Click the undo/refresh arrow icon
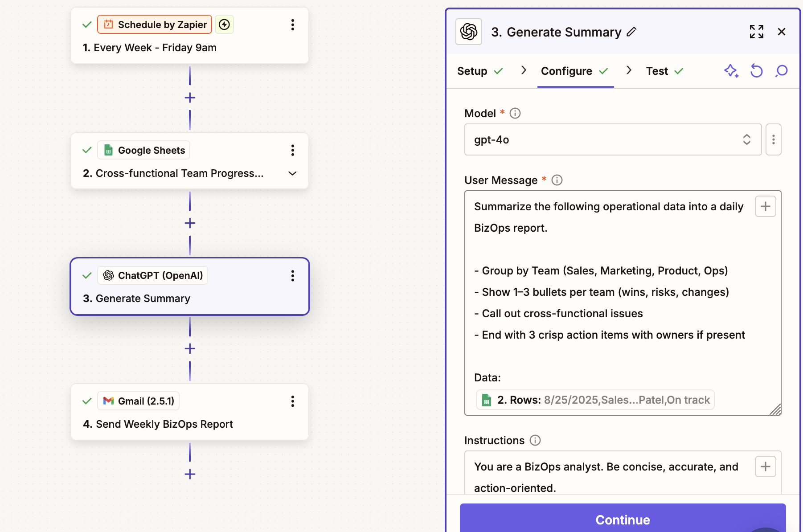 point(757,71)
